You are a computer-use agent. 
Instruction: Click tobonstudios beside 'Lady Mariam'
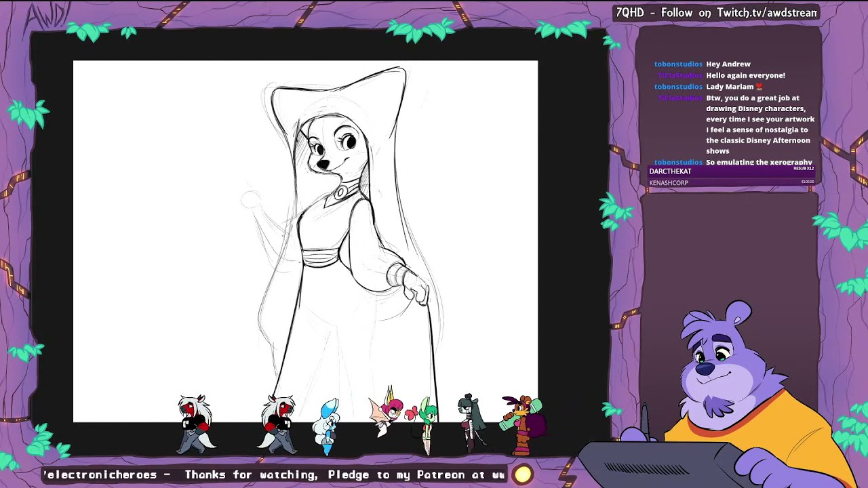pyautogui.click(x=678, y=87)
